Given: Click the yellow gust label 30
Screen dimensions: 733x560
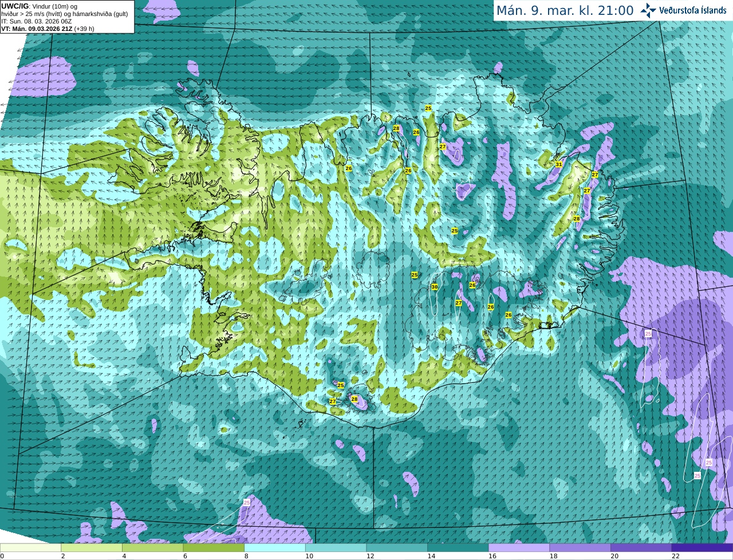Looking at the screenshot, I should point(435,287).
